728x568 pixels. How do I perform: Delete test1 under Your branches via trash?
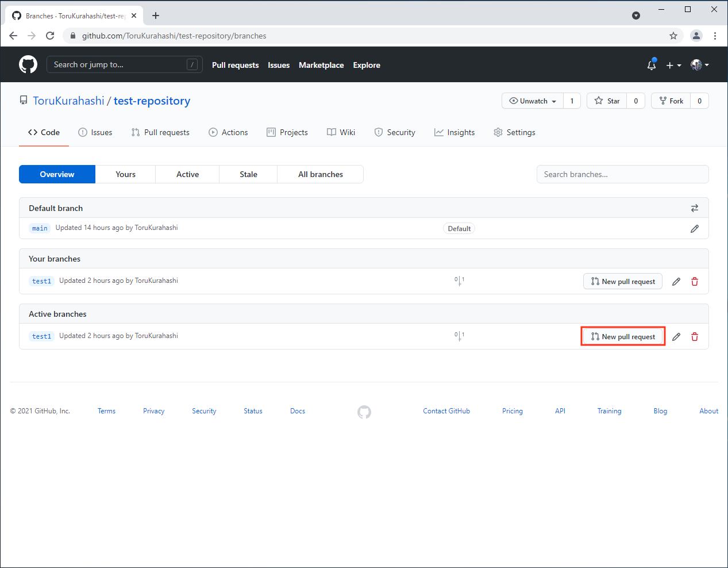point(695,282)
